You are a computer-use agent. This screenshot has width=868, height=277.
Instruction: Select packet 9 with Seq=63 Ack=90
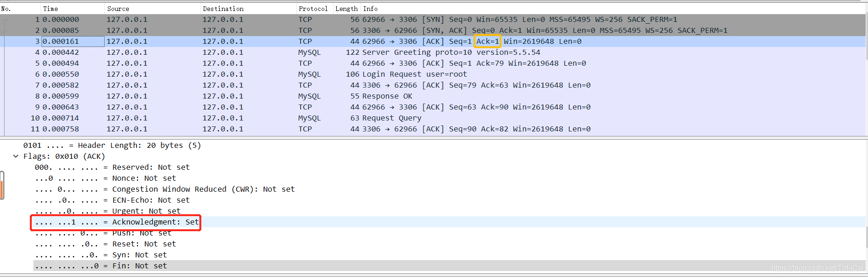coord(433,107)
